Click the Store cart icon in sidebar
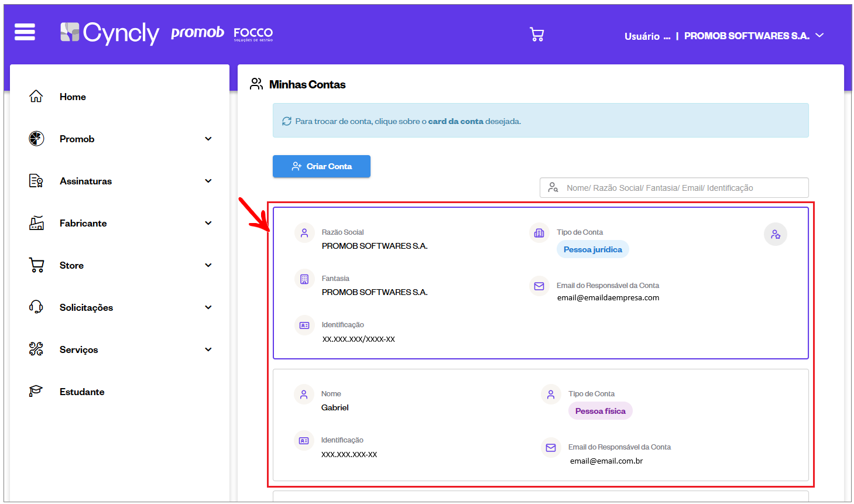Image resolution: width=854 pixels, height=504 pixels. [x=36, y=265]
